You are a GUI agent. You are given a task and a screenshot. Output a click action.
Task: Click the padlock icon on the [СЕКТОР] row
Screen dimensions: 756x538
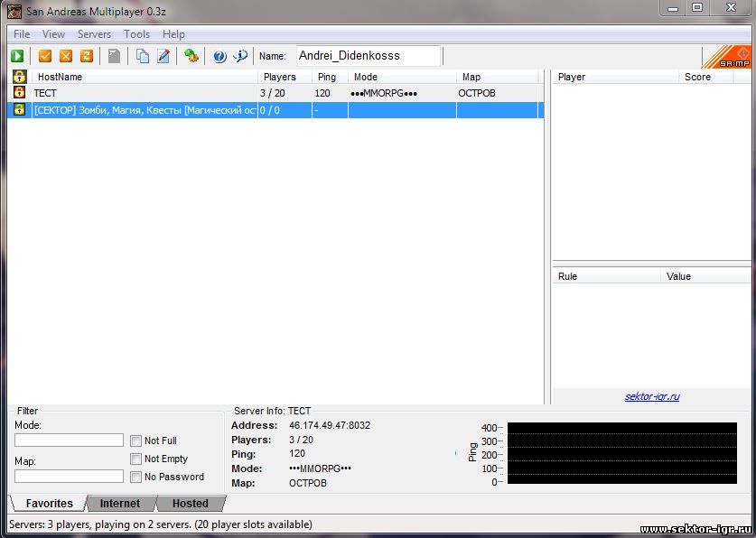coord(19,109)
